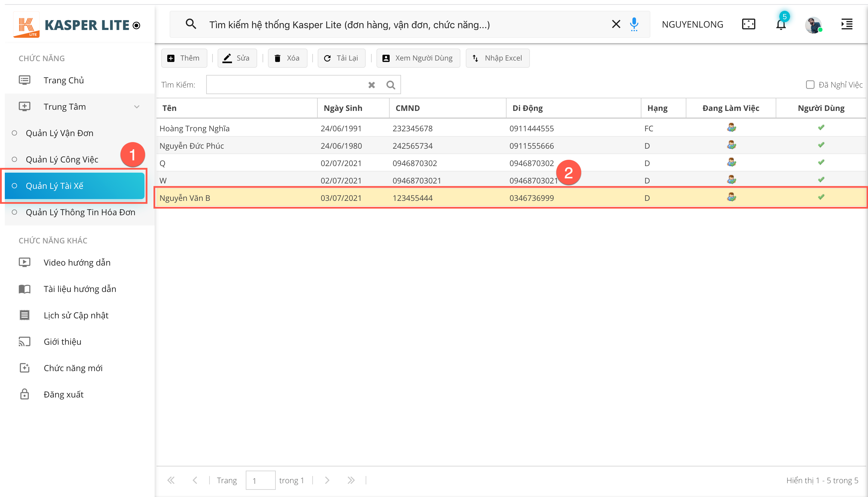Sort by Tên column header

coord(170,108)
